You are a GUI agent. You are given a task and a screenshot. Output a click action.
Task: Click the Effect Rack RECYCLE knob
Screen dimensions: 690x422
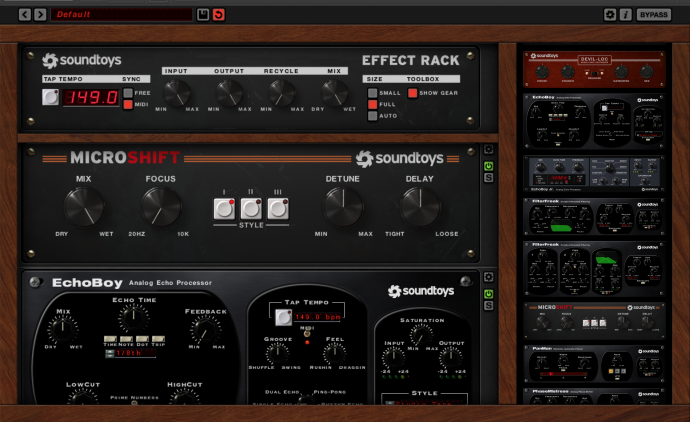[x=282, y=93]
